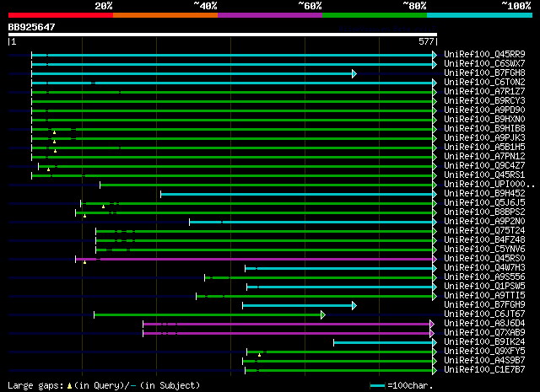Select the UniRef100_Q4W7H3 label
The width and height of the screenshot is (540, 392).
(x=484, y=268)
